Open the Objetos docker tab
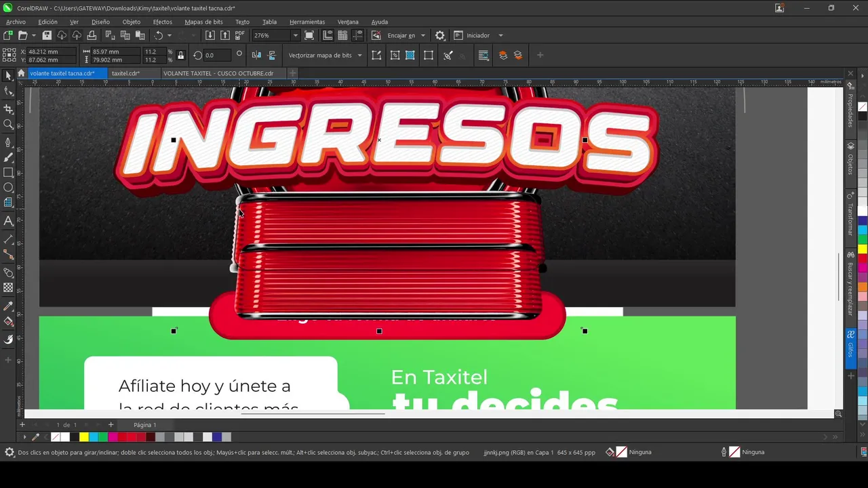The width and height of the screenshot is (868, 488). pos(850,165)
